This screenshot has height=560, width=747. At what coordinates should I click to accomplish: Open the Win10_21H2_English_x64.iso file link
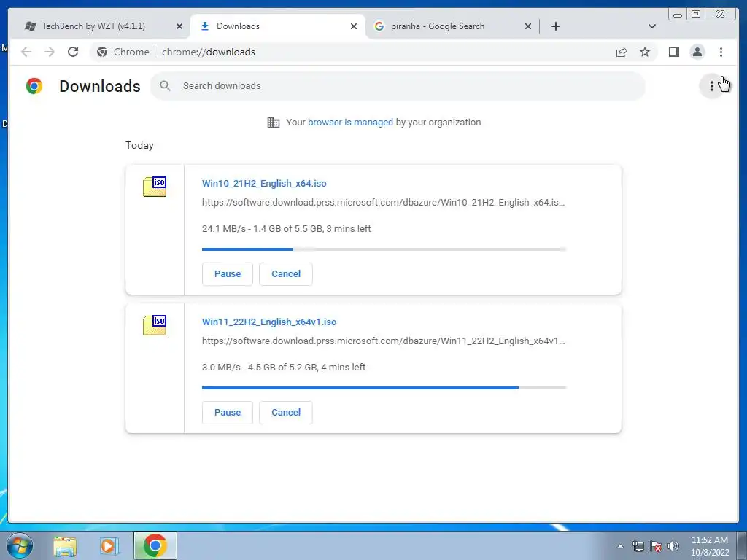(264, 183)
